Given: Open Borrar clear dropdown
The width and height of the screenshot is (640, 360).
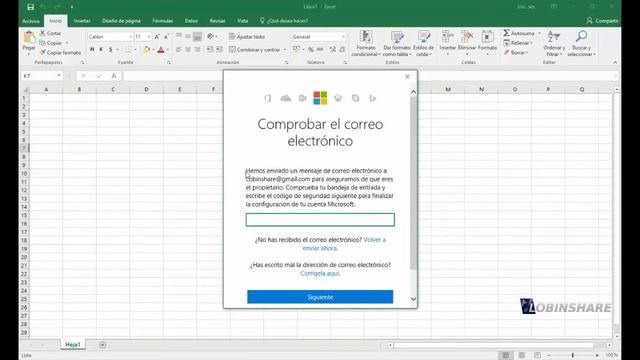Looking at the screenshot, I should pos(527,53).
